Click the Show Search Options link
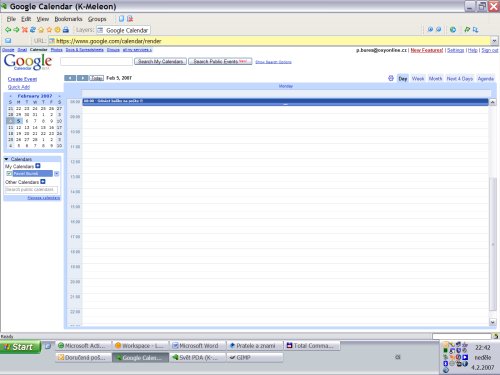Viewport: 500px width, 375px height. 273,62
